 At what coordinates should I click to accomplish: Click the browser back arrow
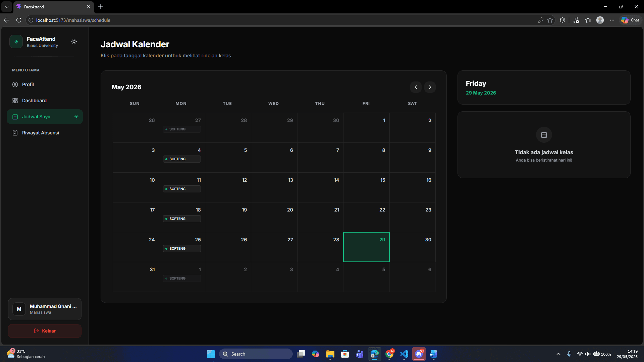pyautogui.click(x=7, y=20)
